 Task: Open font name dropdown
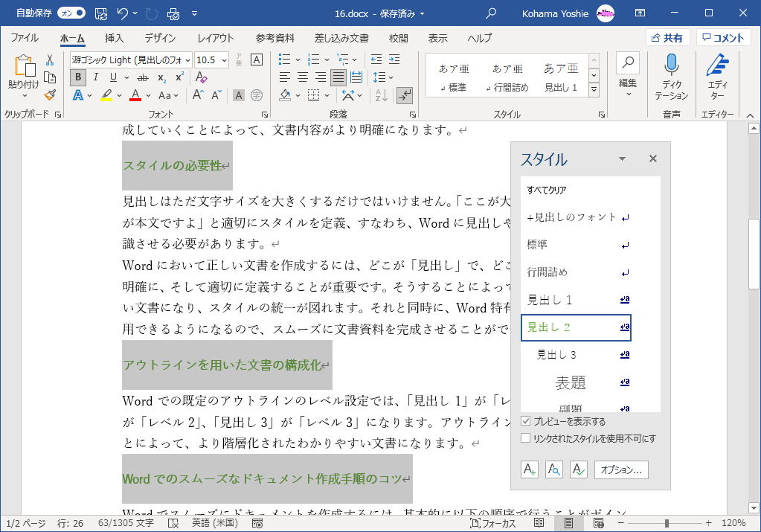pyautogui.click(x=187, y=60)
